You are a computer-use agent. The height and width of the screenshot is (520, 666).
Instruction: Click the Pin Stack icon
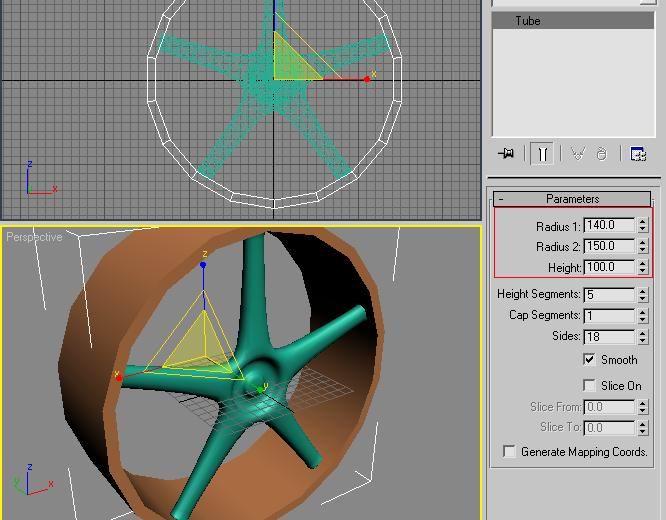pyautogui.click(x=506, y=153)
